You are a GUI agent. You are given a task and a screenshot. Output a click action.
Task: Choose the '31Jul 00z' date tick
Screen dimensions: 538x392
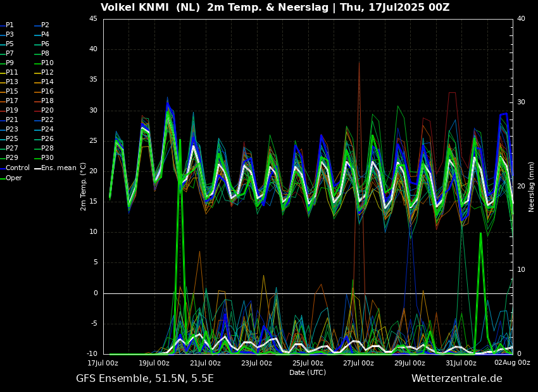pyautogui.click(x=461, y=363)
